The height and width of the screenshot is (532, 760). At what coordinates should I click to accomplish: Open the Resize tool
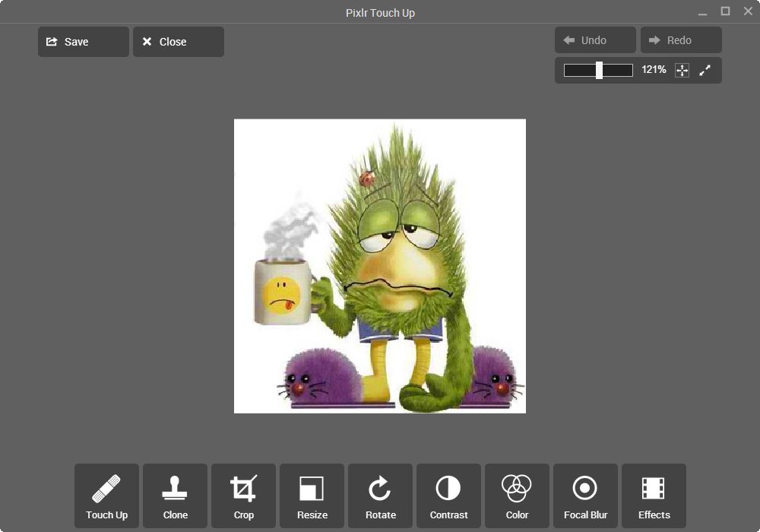pos(312,496)
